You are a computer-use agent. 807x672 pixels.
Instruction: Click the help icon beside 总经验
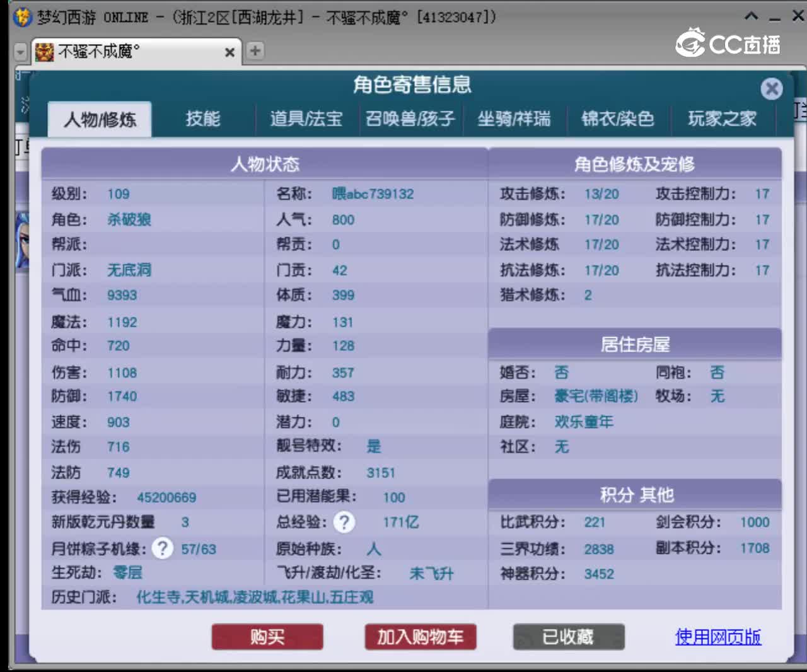pos(344,522)
